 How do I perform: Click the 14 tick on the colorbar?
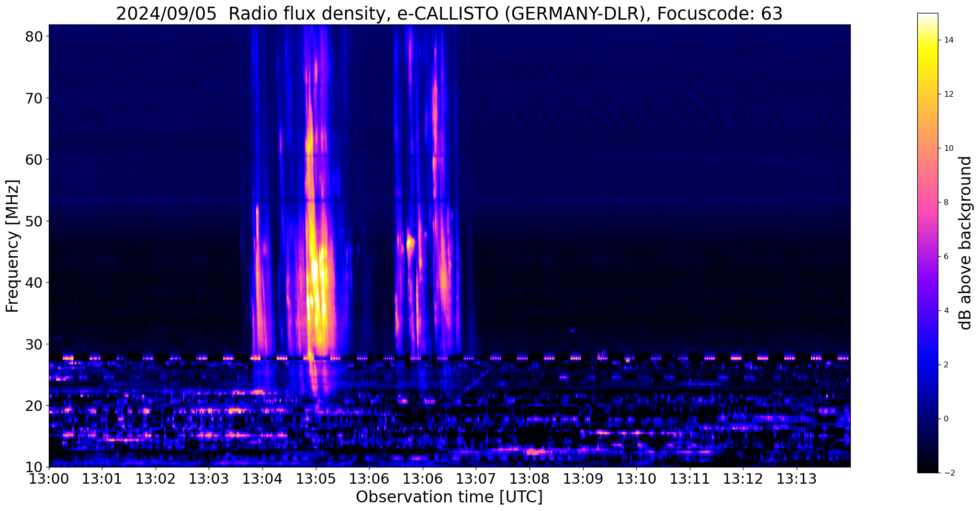pos(948,40)
